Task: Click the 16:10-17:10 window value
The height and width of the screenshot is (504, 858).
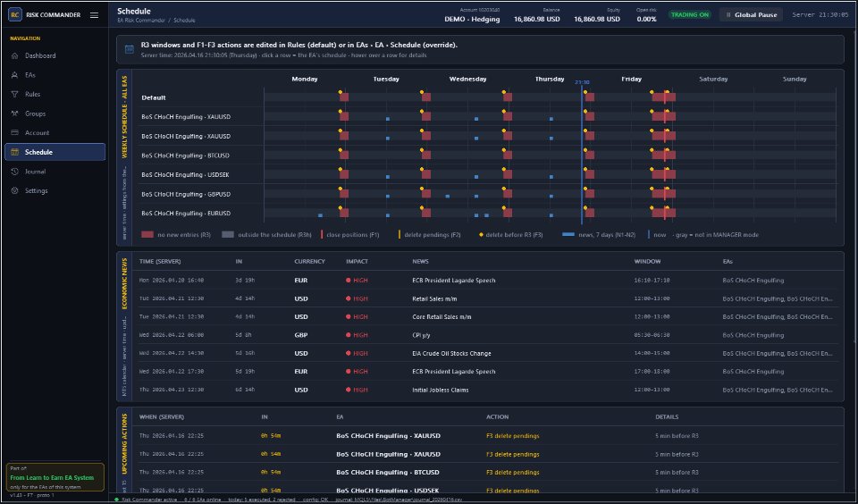Action: (x=652, y=281)
